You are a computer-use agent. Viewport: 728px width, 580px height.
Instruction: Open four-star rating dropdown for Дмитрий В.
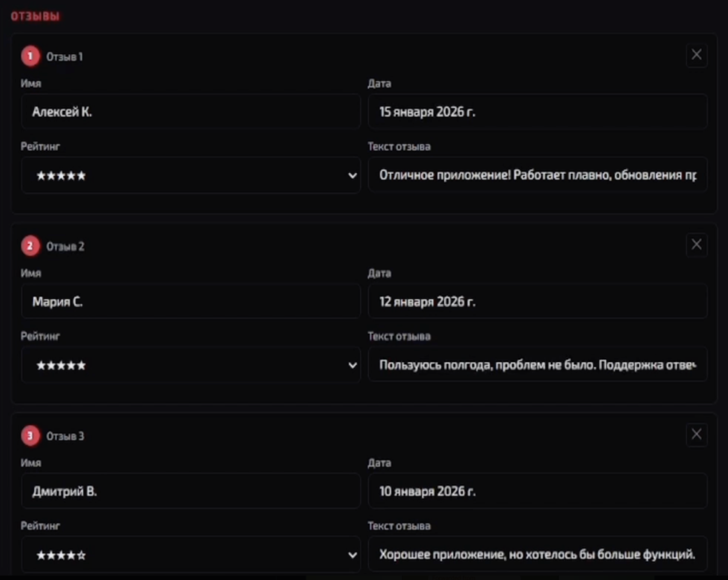(190, 555)
